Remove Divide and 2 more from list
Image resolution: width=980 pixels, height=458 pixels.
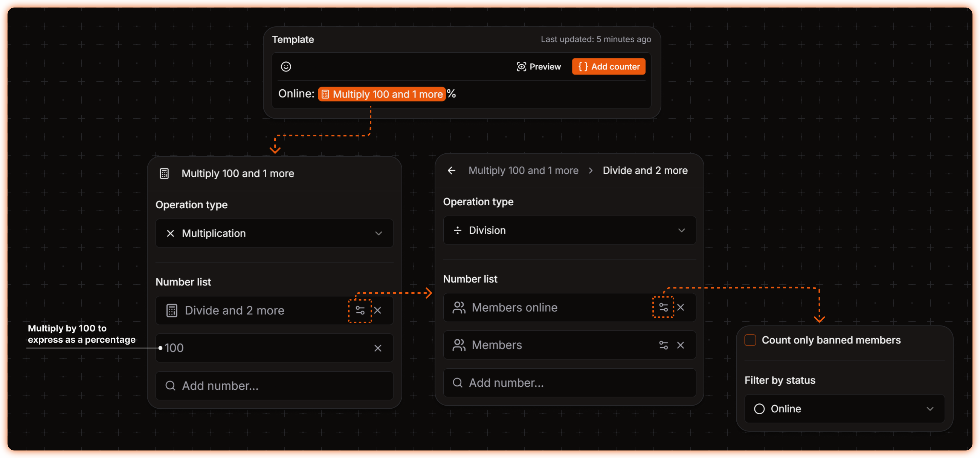tap(378, 310)
